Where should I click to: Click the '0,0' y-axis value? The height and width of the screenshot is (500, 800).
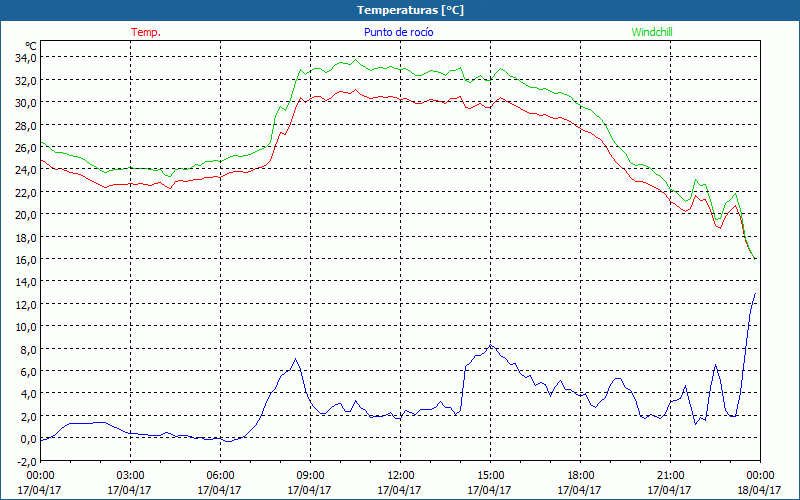28,438
